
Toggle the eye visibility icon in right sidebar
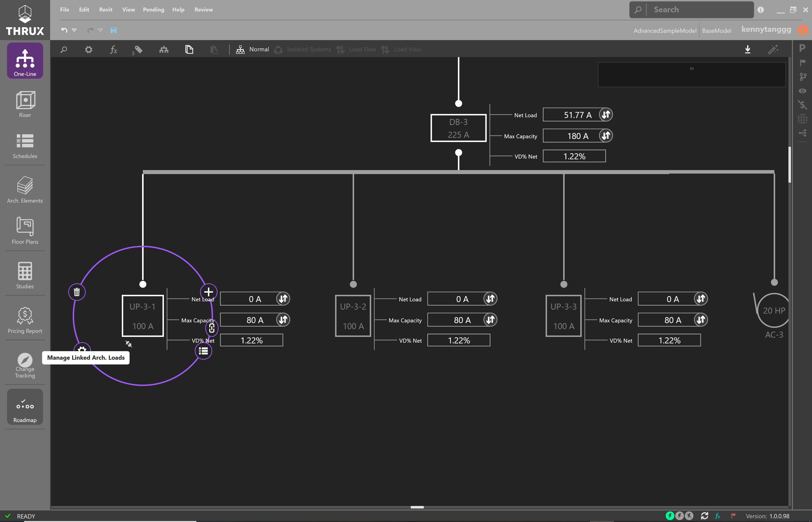pyautogui.click(x=802, y=91)
